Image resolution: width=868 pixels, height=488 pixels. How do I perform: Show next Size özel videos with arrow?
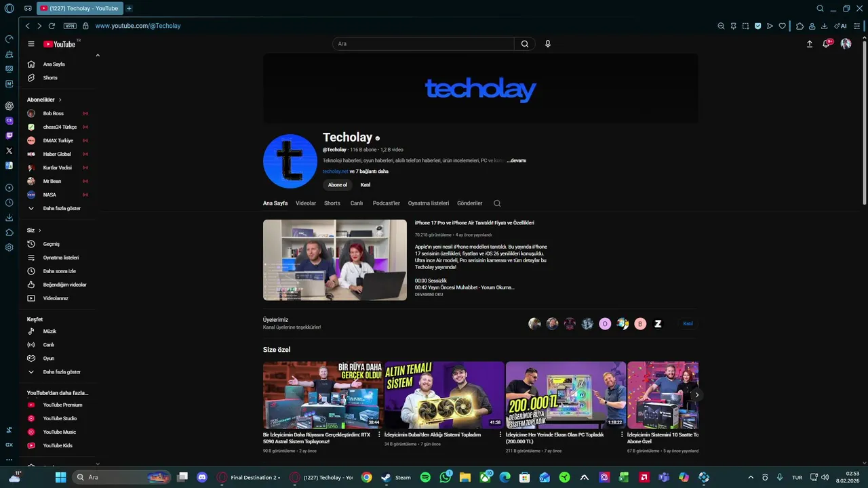tap(696, 394)
